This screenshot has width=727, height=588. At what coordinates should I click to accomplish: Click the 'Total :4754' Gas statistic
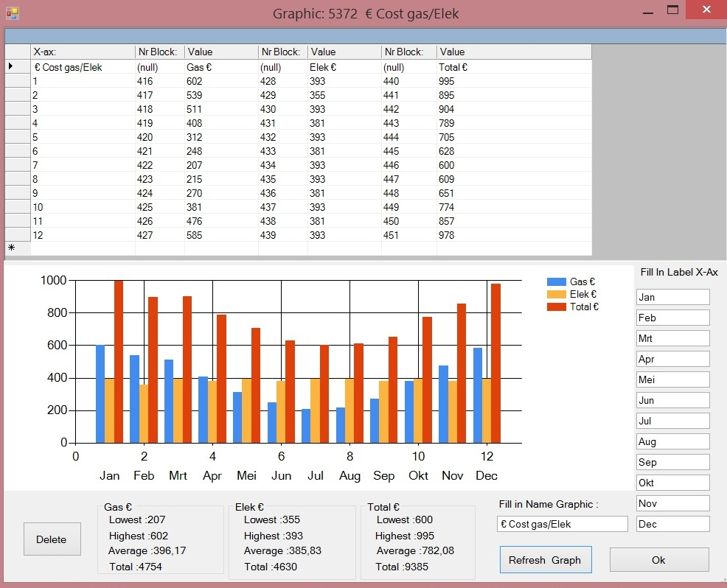[x=136, y=567]
